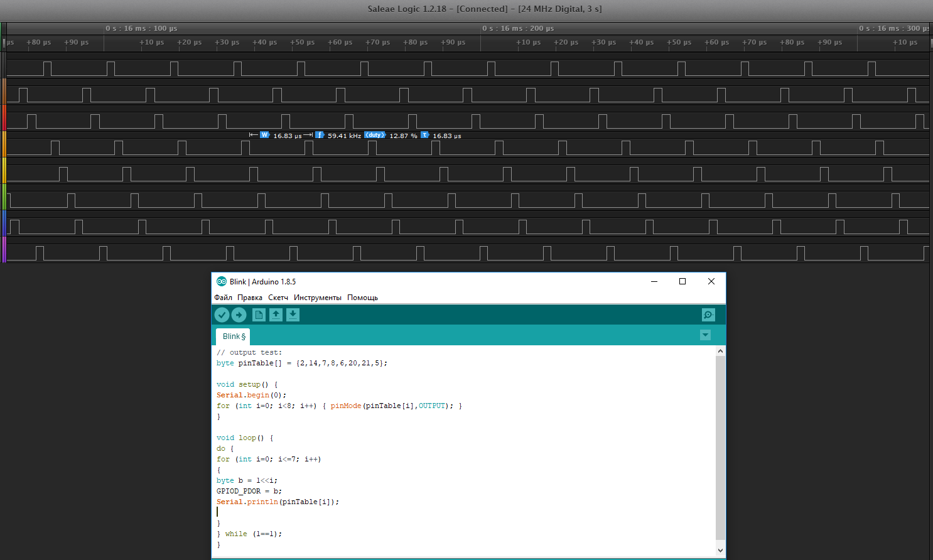The height and width of the screenshot is (560, 933).
Task: Minimize the Arduino window
Action: click(x=654, y=281)
